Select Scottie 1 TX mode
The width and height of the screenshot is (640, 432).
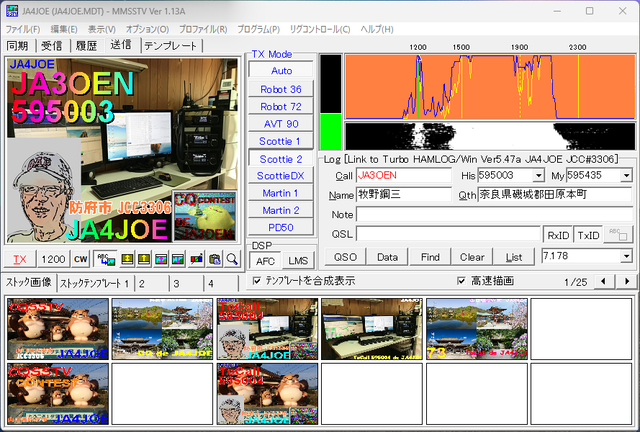coord(281,141)
